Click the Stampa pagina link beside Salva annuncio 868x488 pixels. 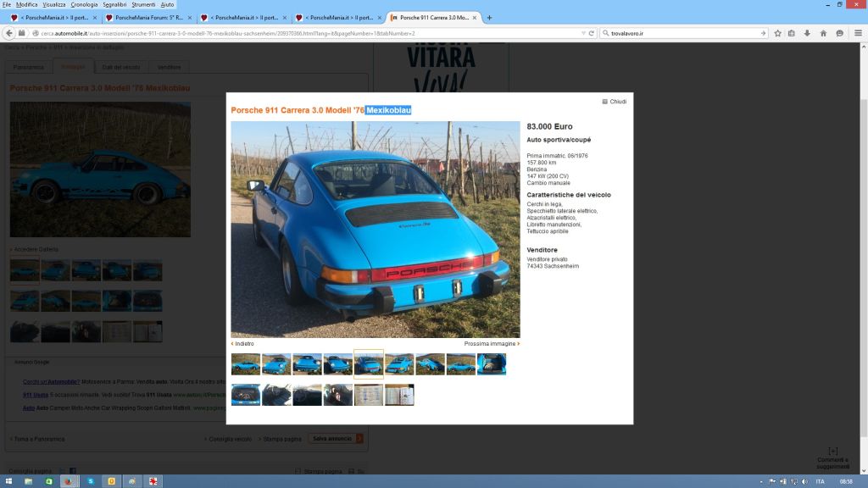(x=280, y=440)
